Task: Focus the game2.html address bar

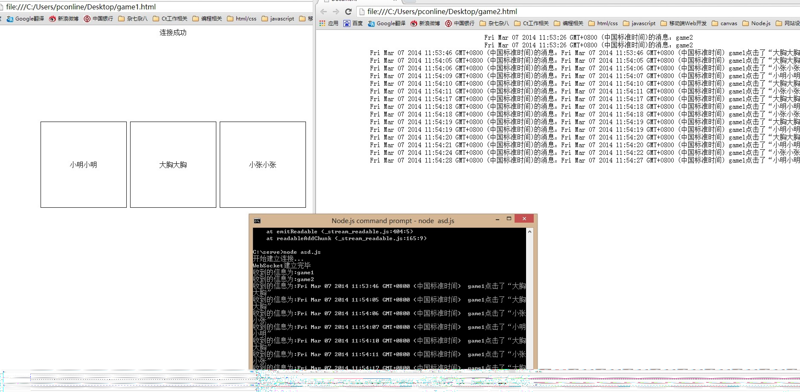Action: 578,11
